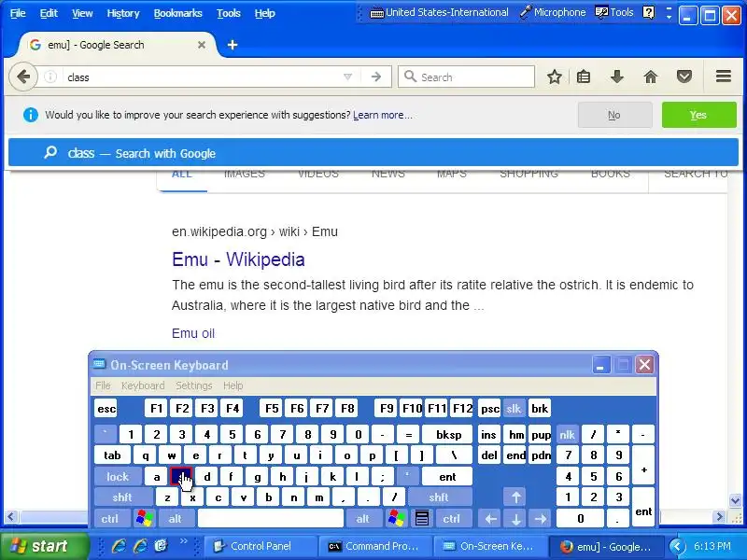Bookmark this page with the star icon
747x560 pixels.
pyautogui.click(x=554, y=77)
